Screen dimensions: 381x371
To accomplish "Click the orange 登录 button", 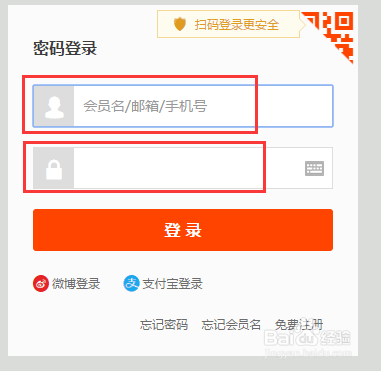I will 183,230.
